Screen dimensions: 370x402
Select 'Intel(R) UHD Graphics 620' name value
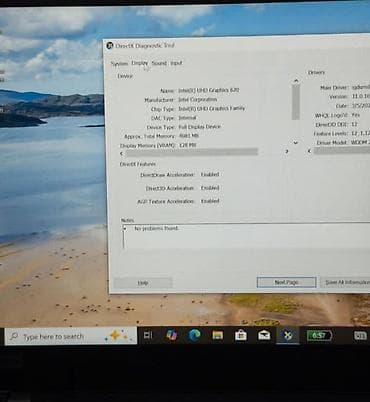(x=209, y=90)
